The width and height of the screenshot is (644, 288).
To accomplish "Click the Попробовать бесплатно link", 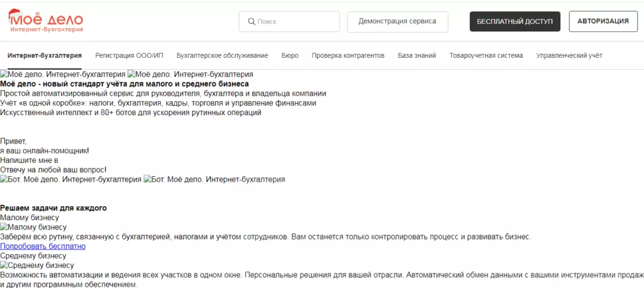I will tap(43, 246).
